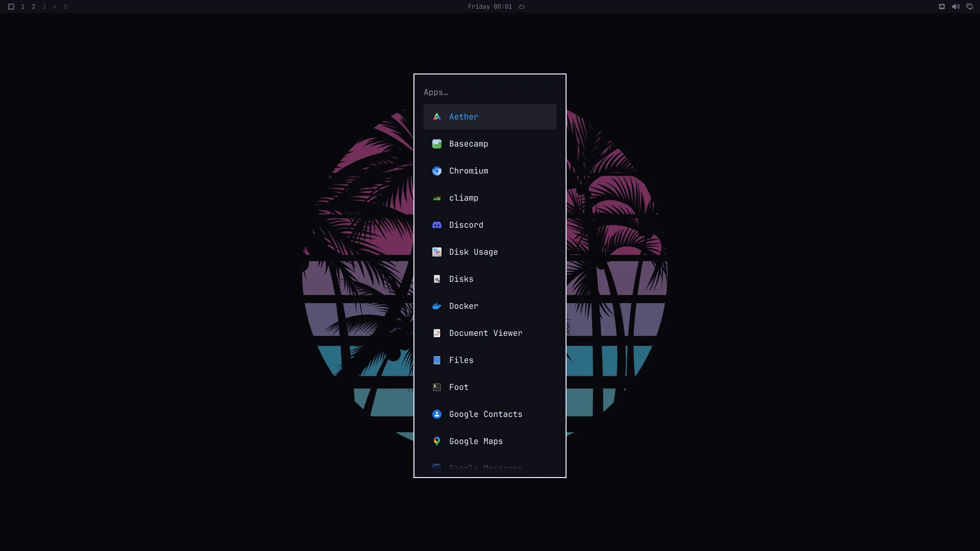Click the Discord logo icon
The height and width of the screenshot is (551, 980).
click(x=437, y=225)
